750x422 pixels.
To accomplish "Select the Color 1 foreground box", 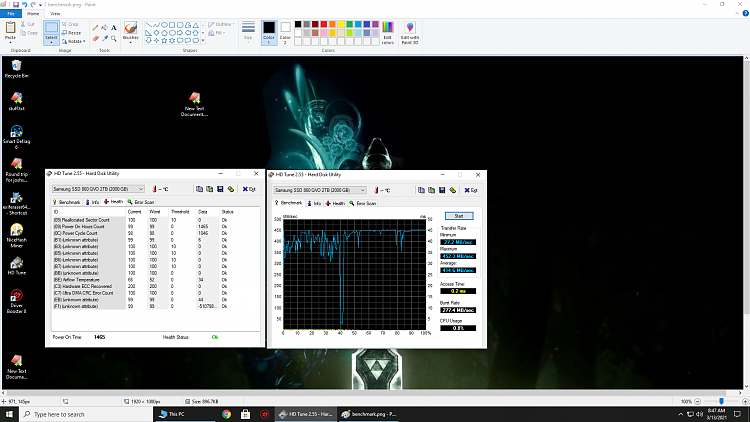I will (269, 33).
